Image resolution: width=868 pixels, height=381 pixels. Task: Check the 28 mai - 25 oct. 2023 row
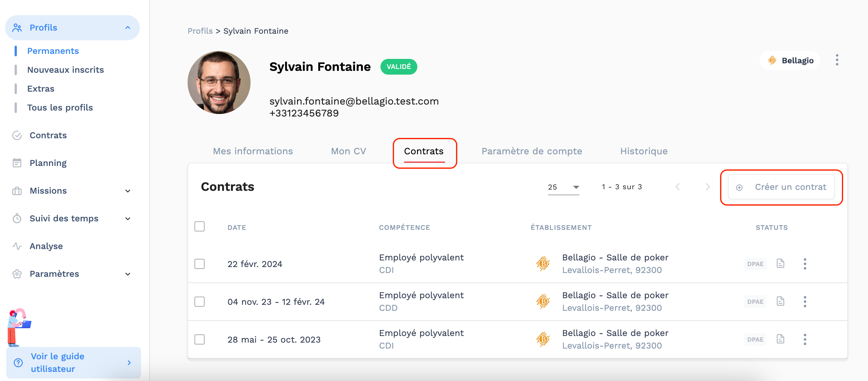coord(200,339)
